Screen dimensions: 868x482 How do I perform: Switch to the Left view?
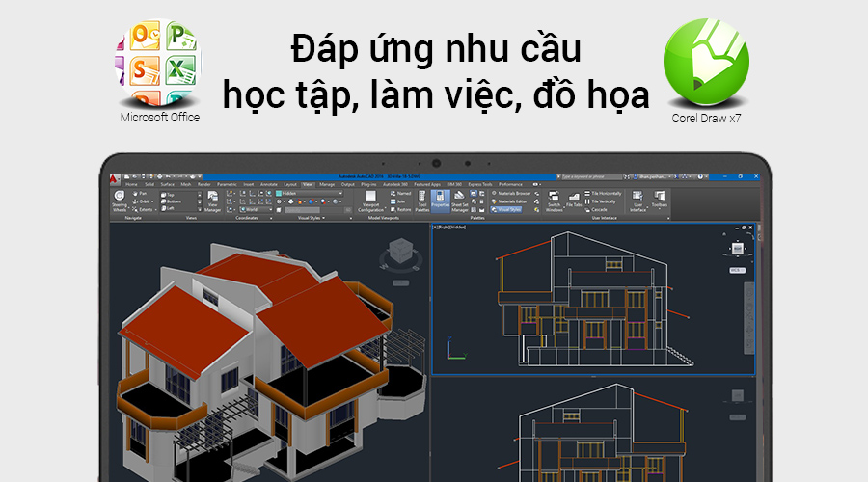tap(168, 208)
